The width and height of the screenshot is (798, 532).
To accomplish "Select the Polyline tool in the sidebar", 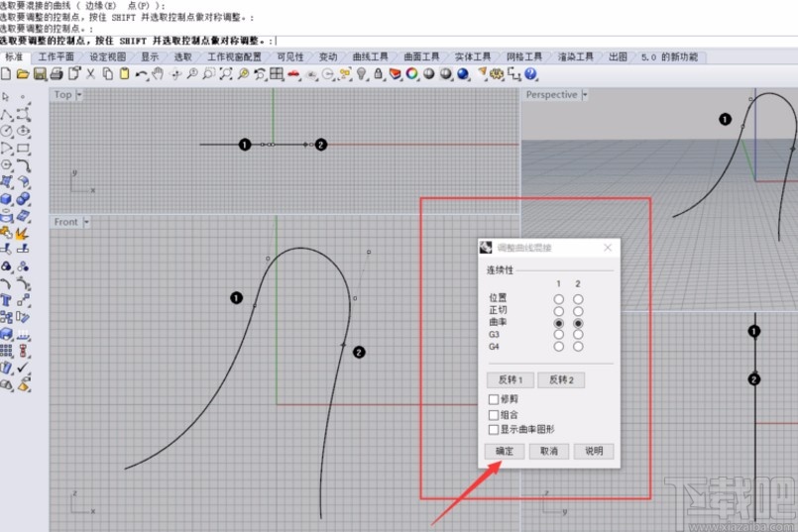I will [6, 115].
